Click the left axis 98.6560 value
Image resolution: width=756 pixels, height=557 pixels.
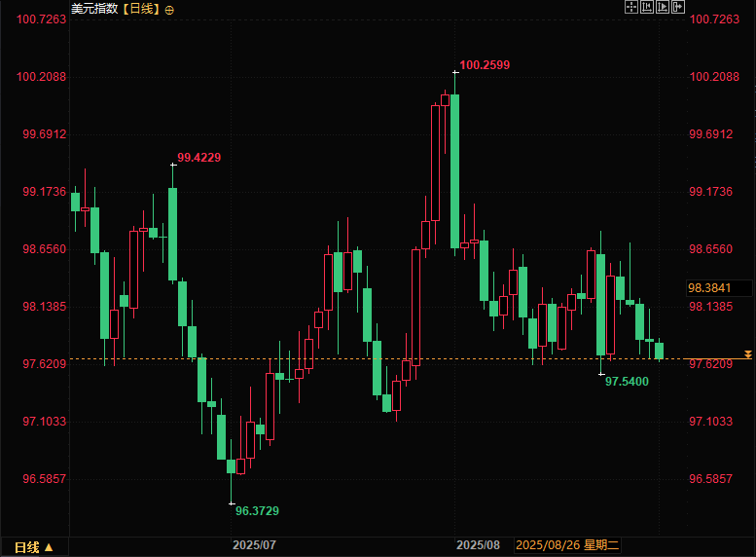tap(45, 249)
